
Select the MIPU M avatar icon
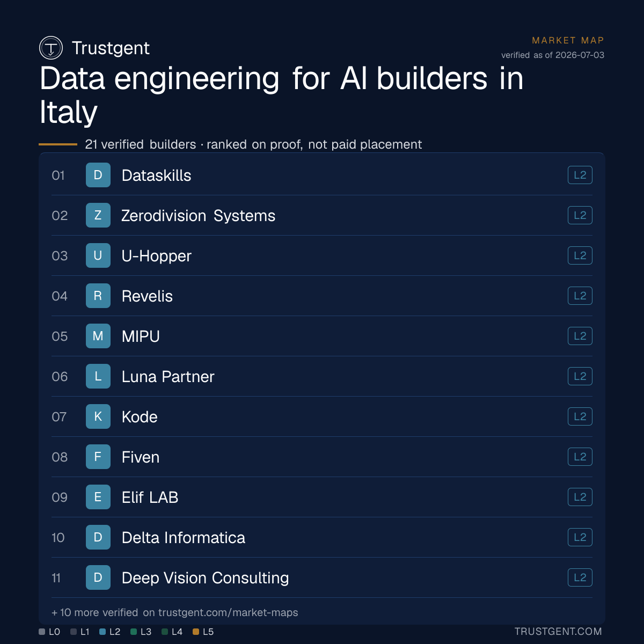[98, 336]
